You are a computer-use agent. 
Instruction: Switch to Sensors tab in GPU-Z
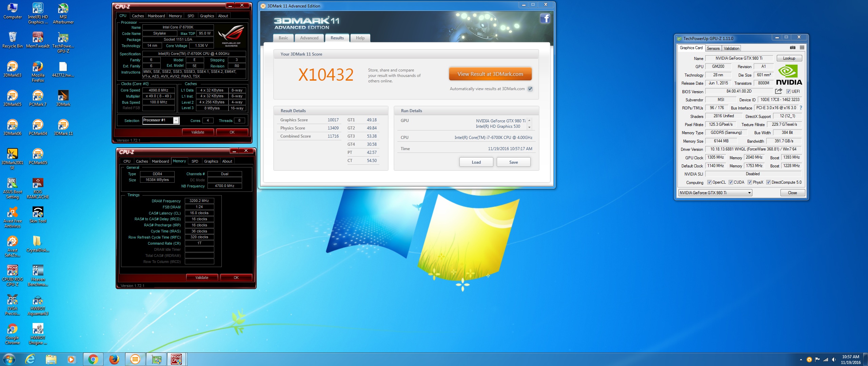pos(713,48)
